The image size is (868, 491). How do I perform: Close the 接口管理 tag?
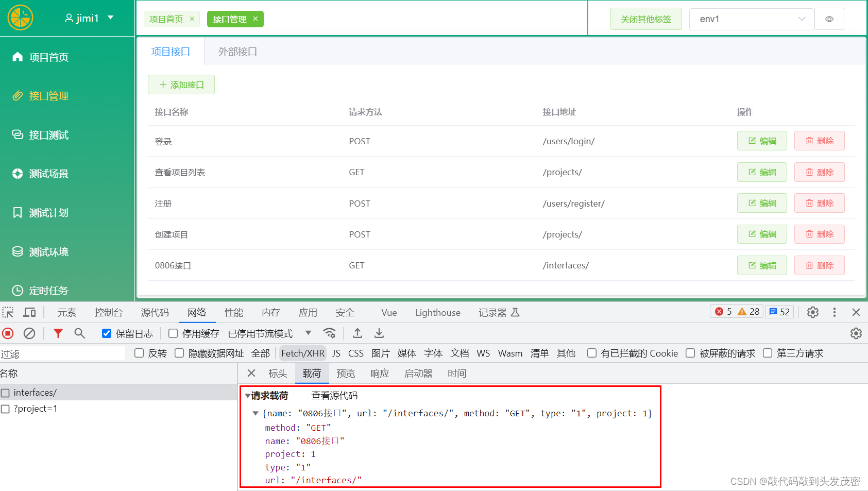coord(256,19)
